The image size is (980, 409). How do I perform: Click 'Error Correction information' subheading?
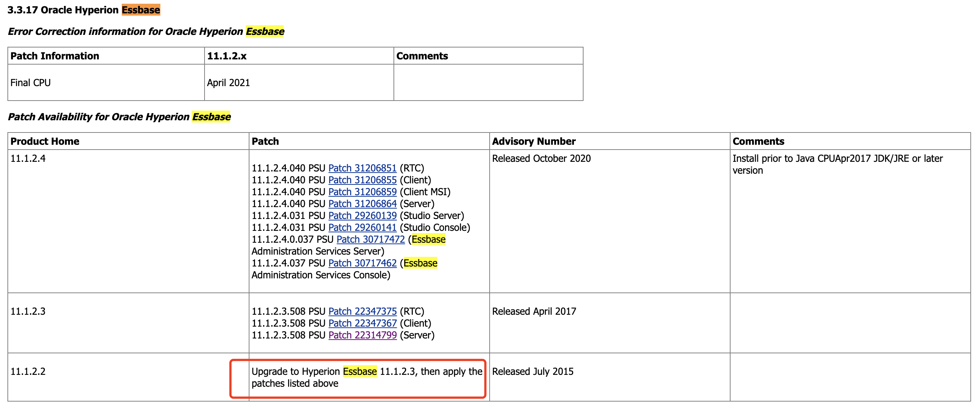(x=146, y=31)
